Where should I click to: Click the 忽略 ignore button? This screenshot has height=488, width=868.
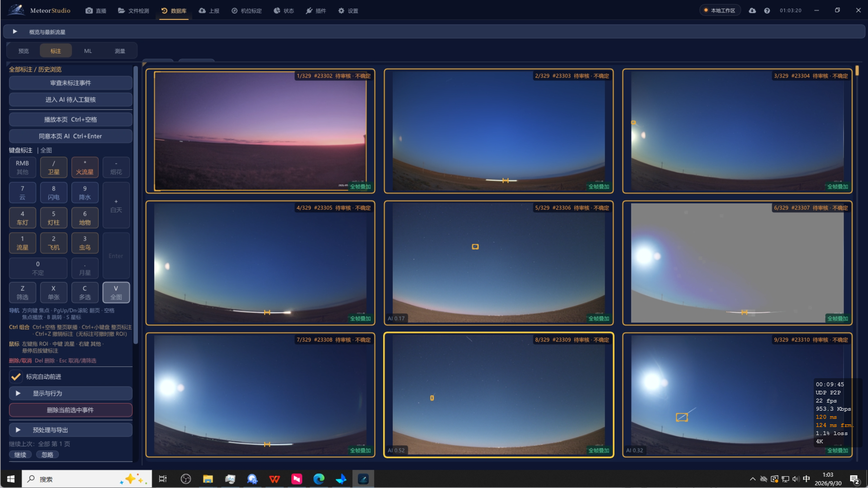47,455
